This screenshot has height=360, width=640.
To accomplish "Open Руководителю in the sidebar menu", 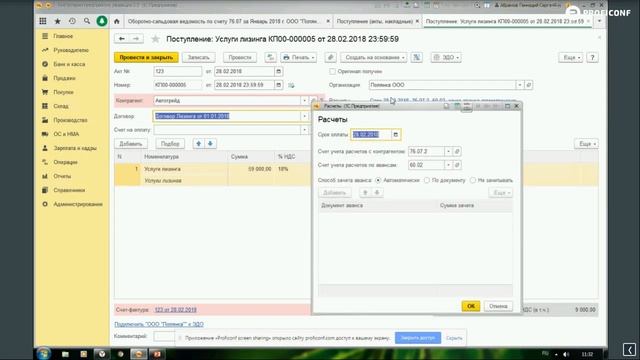I will tap(71, 50).
